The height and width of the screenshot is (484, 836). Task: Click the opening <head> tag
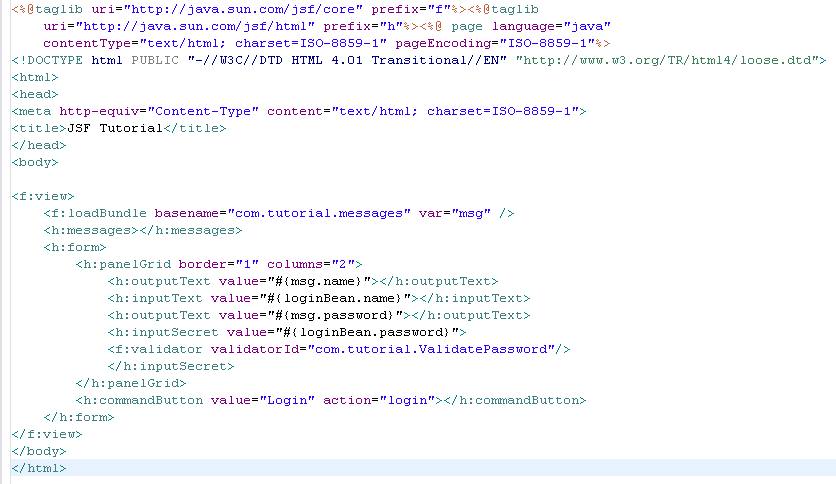point(35,95)
